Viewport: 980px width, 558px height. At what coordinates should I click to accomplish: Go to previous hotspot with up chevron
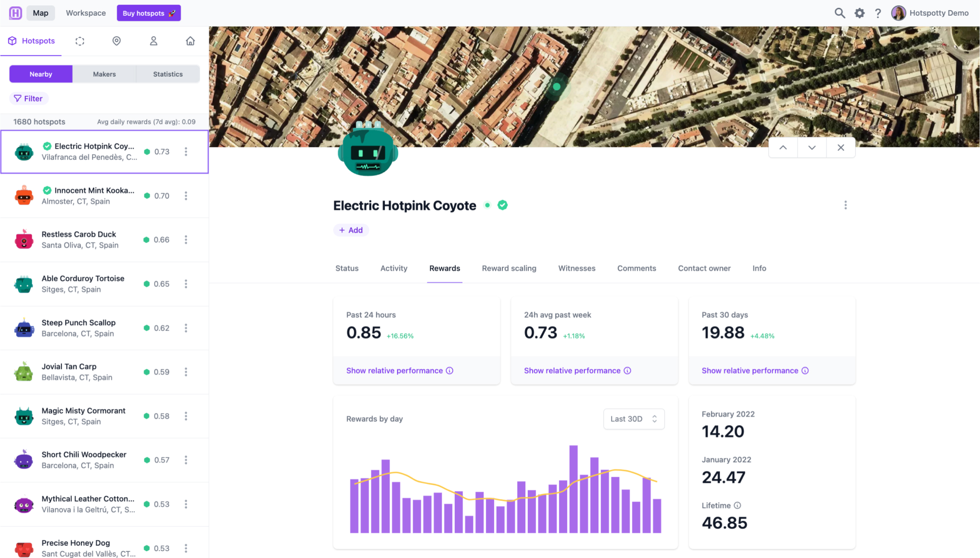[x=783, y=148]
